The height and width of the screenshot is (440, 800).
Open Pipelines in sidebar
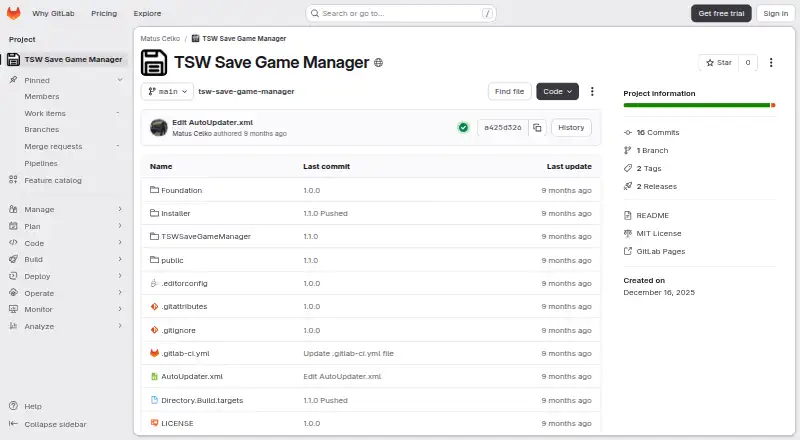pos(41,163)
